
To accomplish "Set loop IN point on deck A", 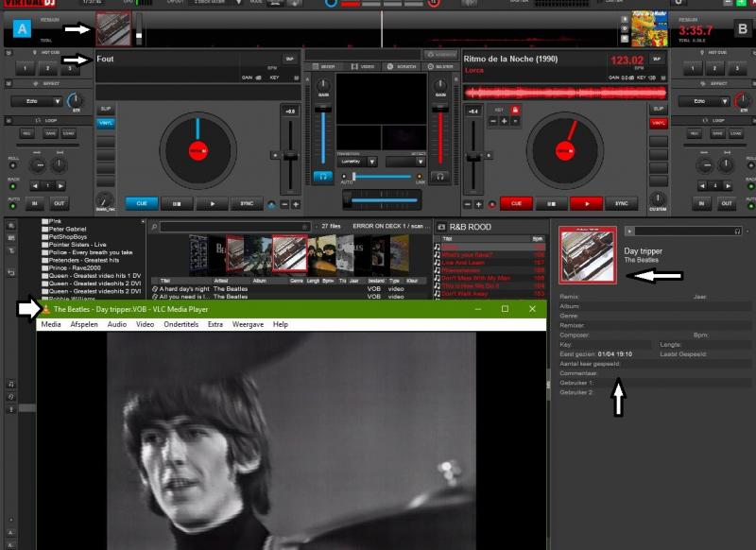I will pyautogui.click(x=35, y=203).
